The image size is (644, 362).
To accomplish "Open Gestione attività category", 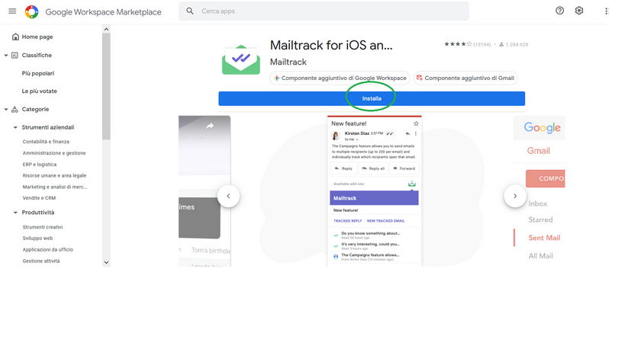I will click(41, 261).
